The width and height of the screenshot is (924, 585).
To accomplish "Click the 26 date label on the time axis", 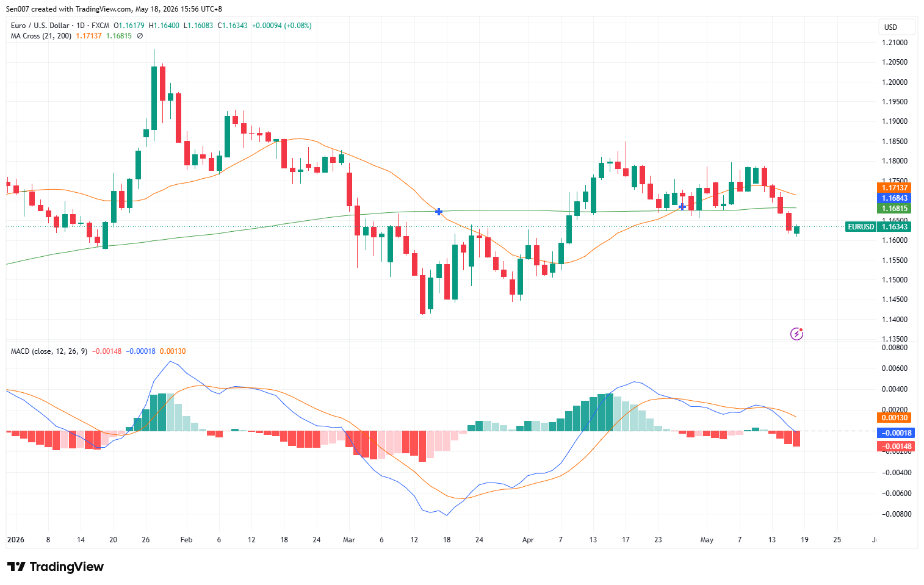I will (x=145, y=540).
